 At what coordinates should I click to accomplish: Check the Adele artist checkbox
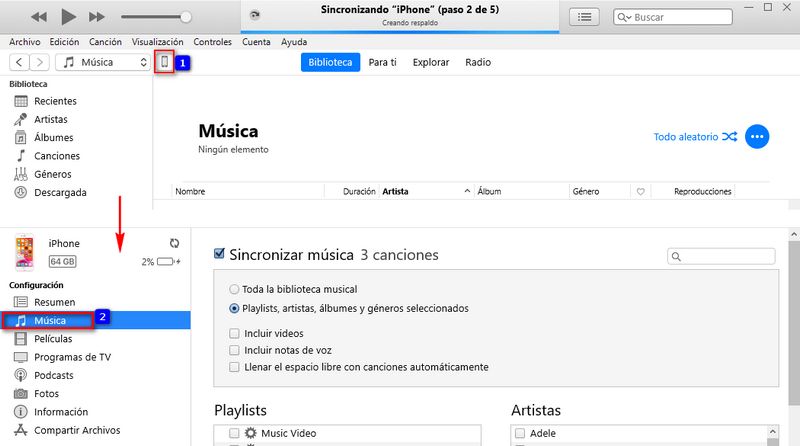click(x=520, y=433)
